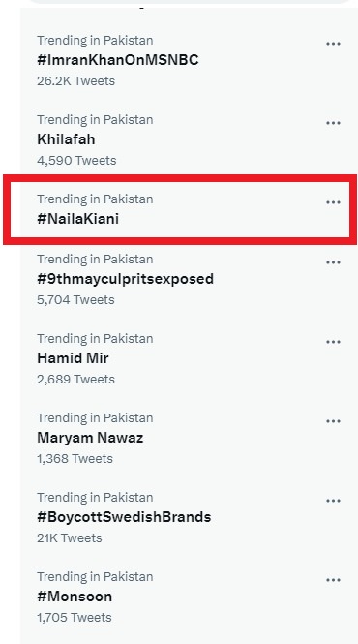
Task: Open the #BoycottSwedishBrands hashtag
Action: [124, 517]
